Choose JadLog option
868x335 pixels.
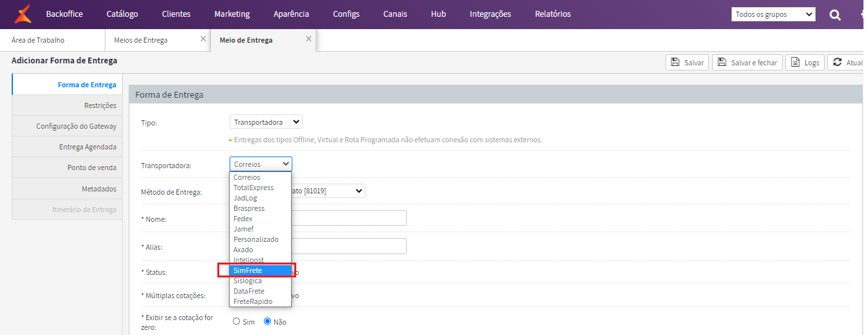tap(261, 198)
